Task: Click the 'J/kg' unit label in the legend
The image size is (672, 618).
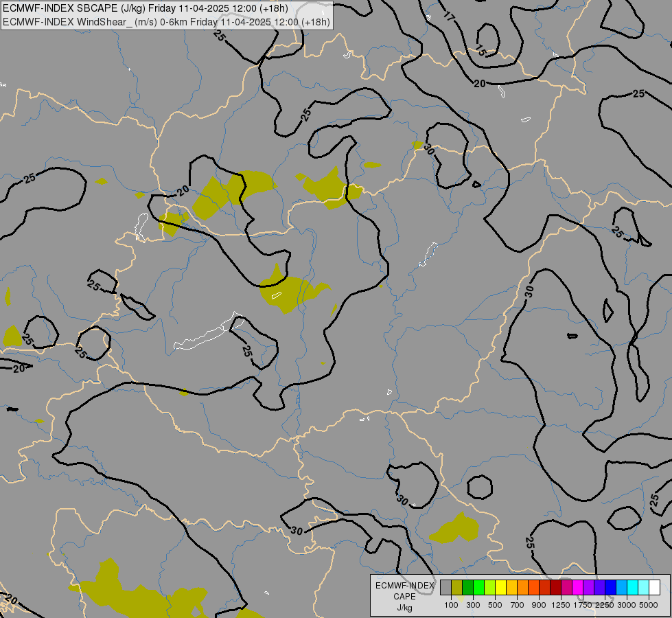Action: (x=404, y=608)
